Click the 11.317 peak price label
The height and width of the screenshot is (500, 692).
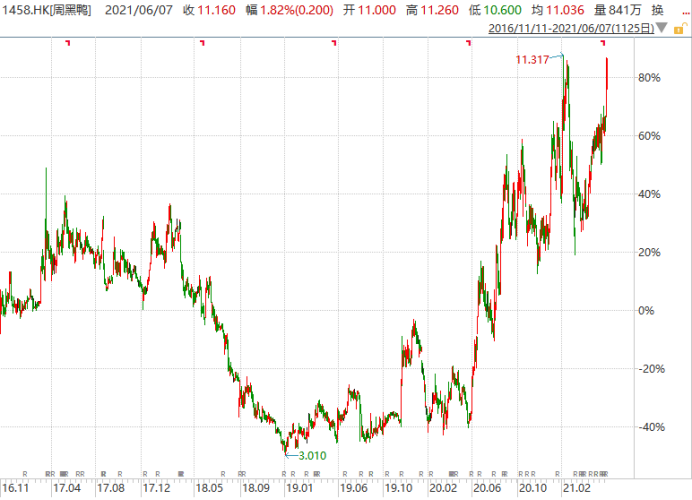coord(532,60)
